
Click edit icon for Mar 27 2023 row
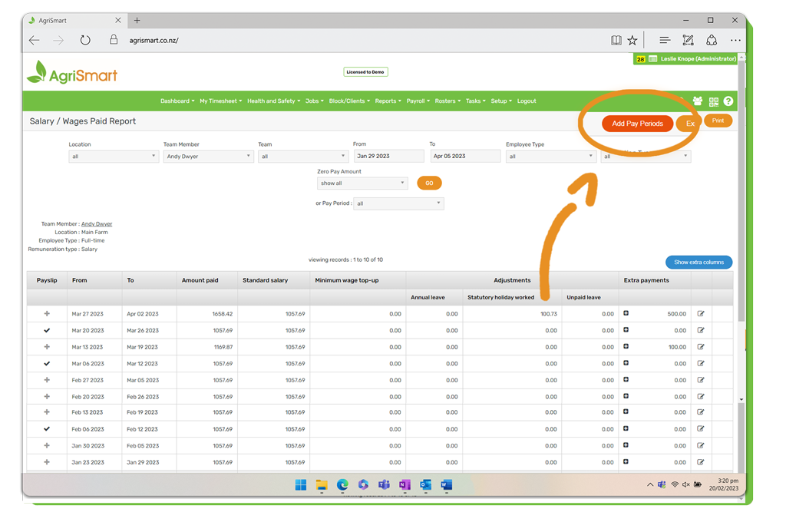click(x=701, y=314)
